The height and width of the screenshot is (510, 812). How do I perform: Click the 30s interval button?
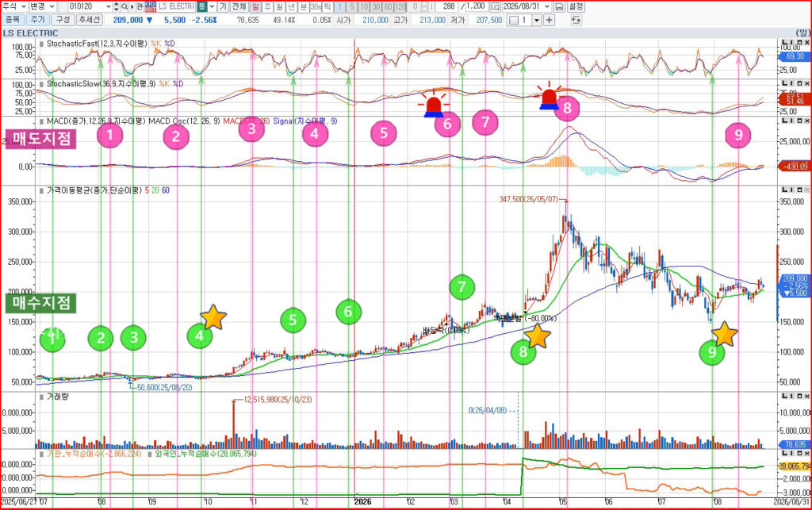click(x=316, y=6)
